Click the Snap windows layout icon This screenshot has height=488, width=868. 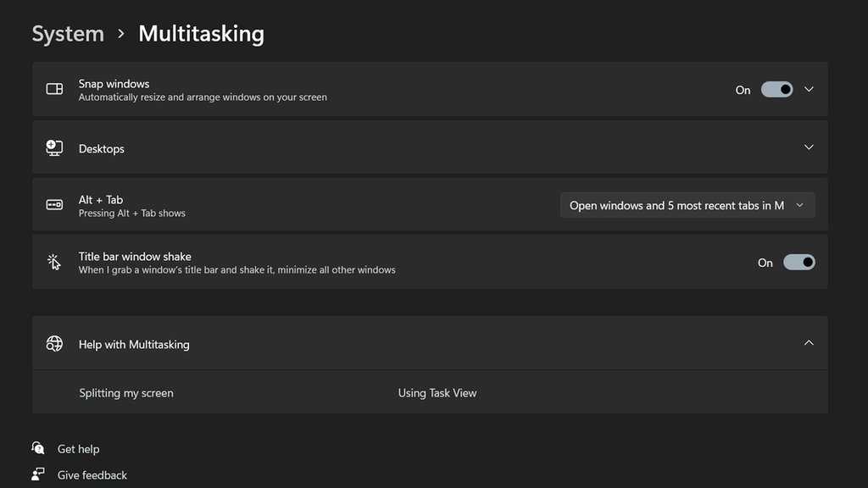pyautogui.click(x=54, y=89)
